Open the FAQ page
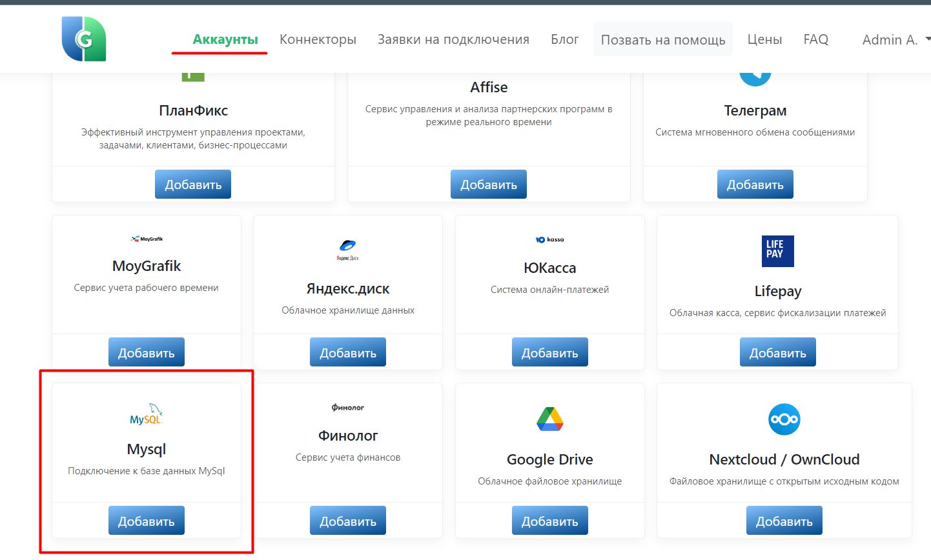Screen dimensions: 931x560 tap(816, 39)
